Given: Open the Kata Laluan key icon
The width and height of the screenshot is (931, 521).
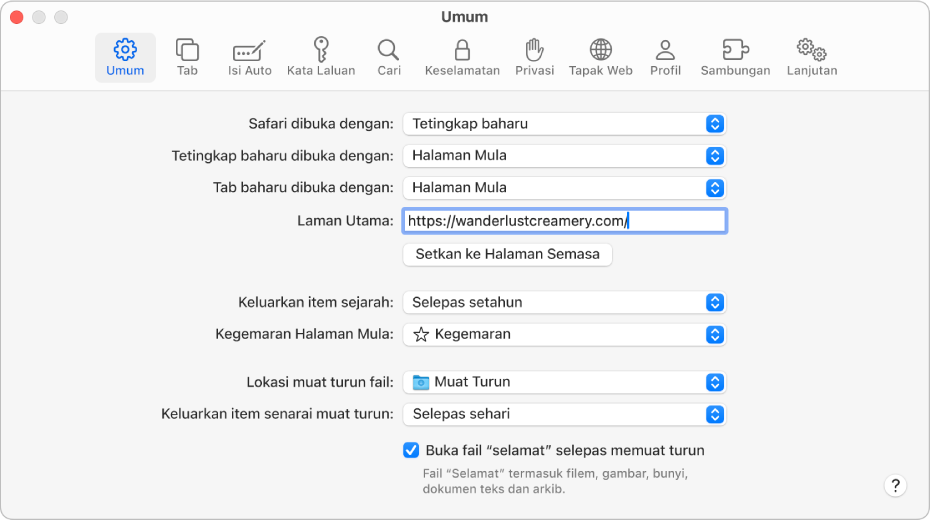Looking at the screenshot, I should [x=321, y=57].
